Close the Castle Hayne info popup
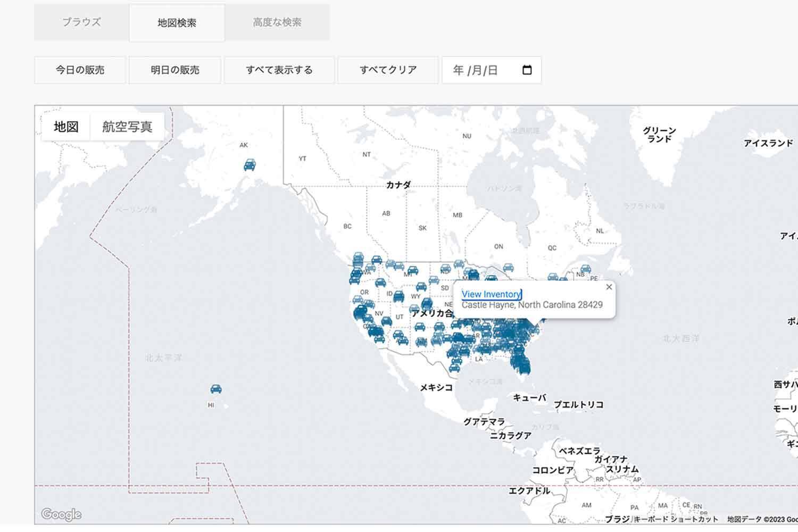The height and width of the screenshot is (532, 798). click(609, 287)
